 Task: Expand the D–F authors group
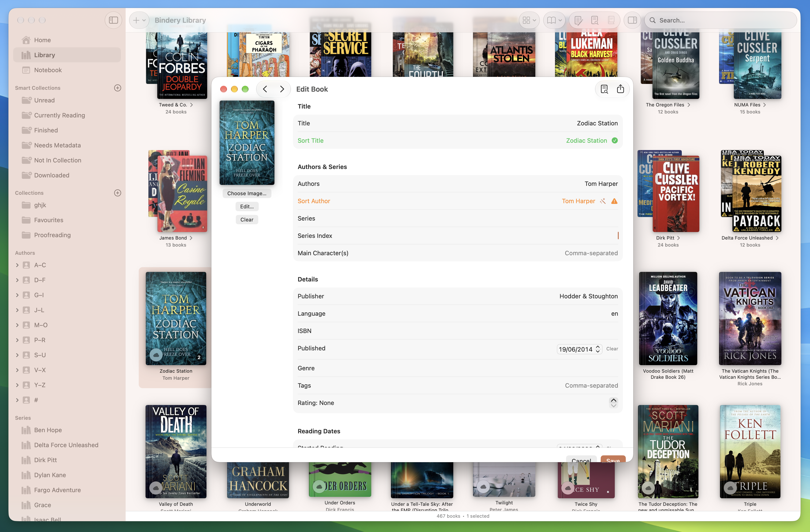pos(17,280)
